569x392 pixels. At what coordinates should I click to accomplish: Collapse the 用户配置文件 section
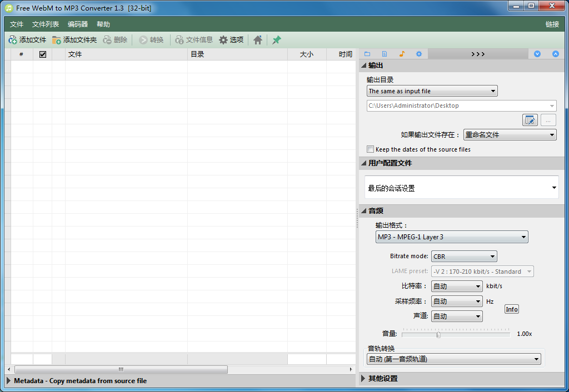click(x=363, y=163)
